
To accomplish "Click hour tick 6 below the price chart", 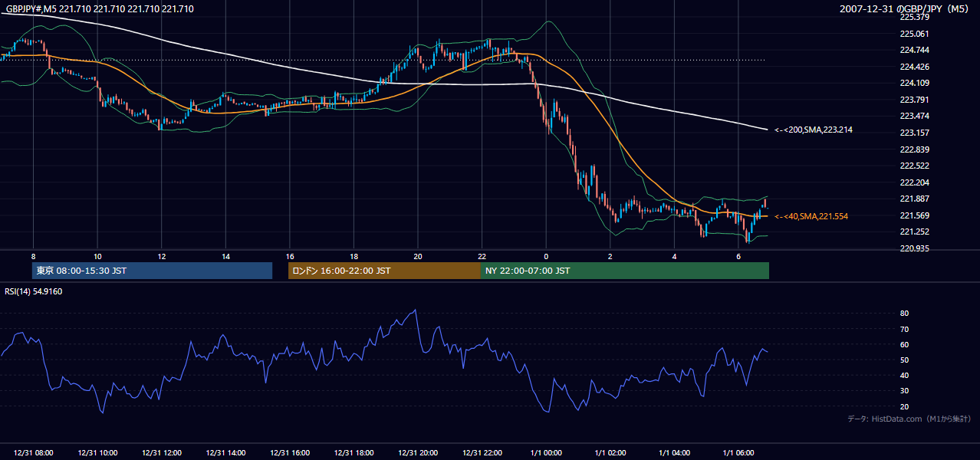I will click(738, 256).
